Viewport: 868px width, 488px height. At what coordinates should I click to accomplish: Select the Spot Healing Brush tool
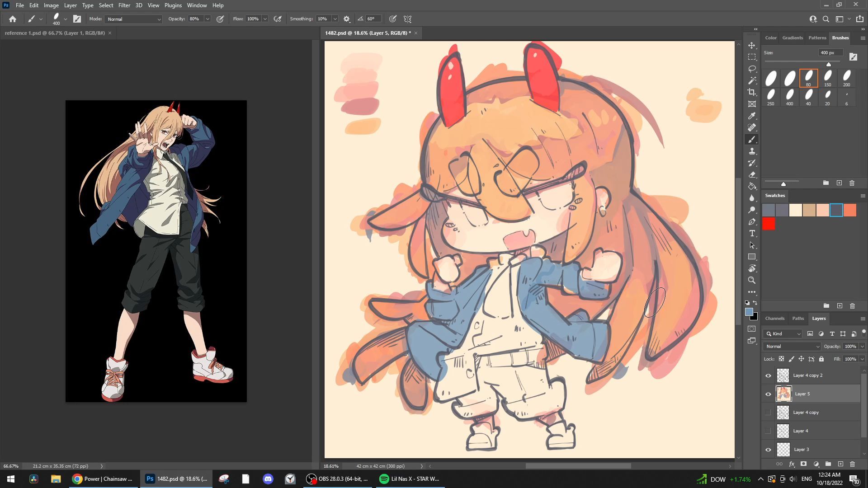tap(752, 128)
